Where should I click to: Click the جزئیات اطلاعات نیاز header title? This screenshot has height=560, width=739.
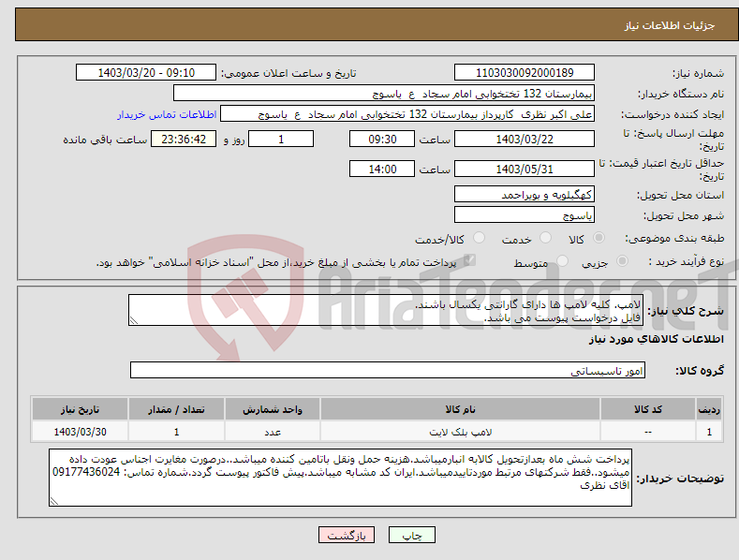(670, 25)
